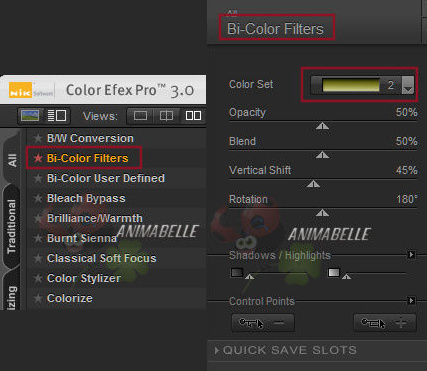
Task: Select the single image preview mode icon
Action: (x=30, y=116)
